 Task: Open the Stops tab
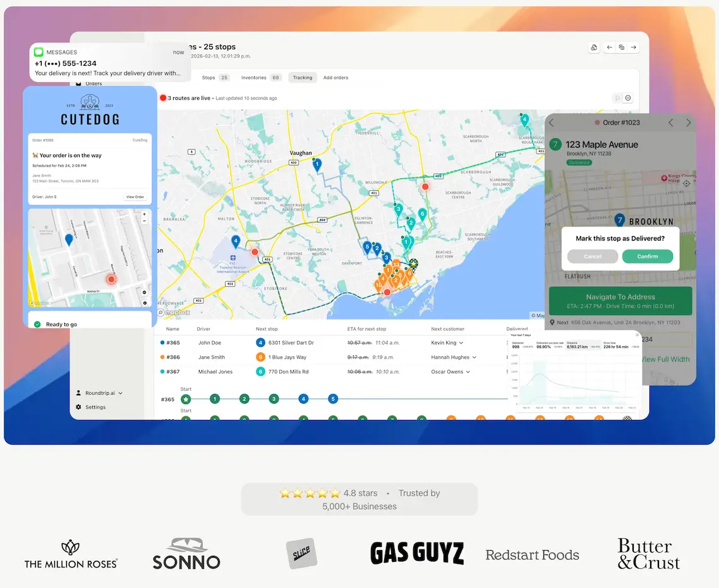pos(215,78)
